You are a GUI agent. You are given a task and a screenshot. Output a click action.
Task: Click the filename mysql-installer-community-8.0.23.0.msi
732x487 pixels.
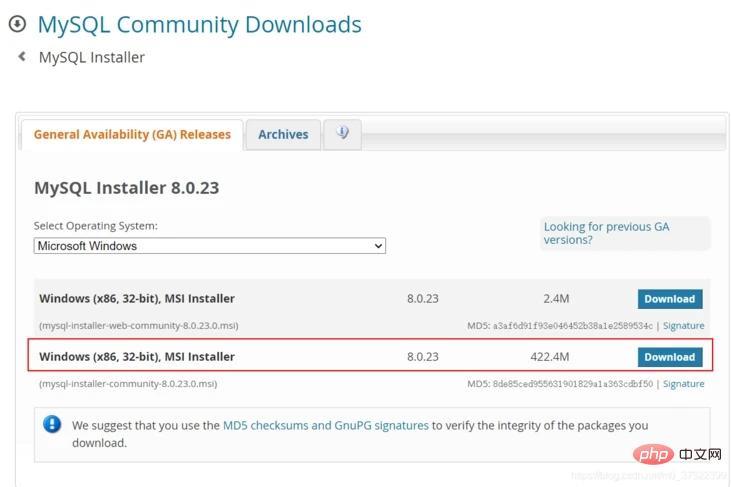(128, 384)
